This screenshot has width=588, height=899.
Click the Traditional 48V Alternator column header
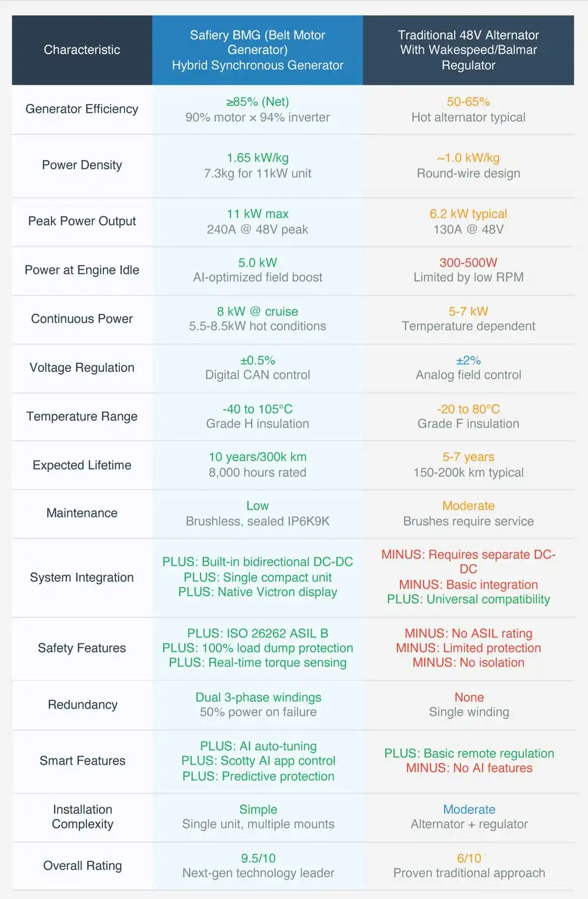click(468, 50)
